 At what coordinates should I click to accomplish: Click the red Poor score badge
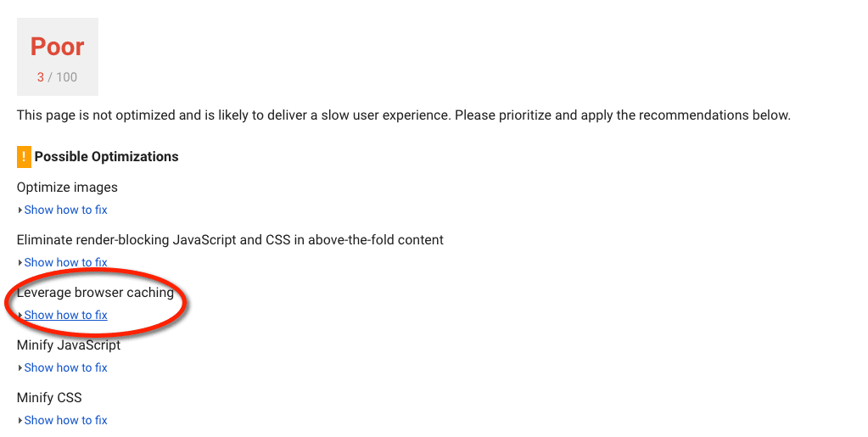58,48
